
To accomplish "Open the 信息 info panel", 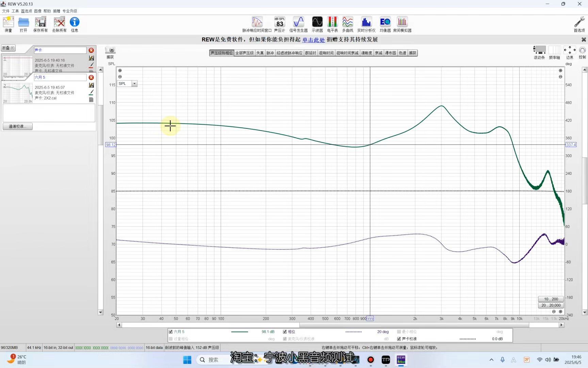I will pyautogui.click(x=75, y=24).
